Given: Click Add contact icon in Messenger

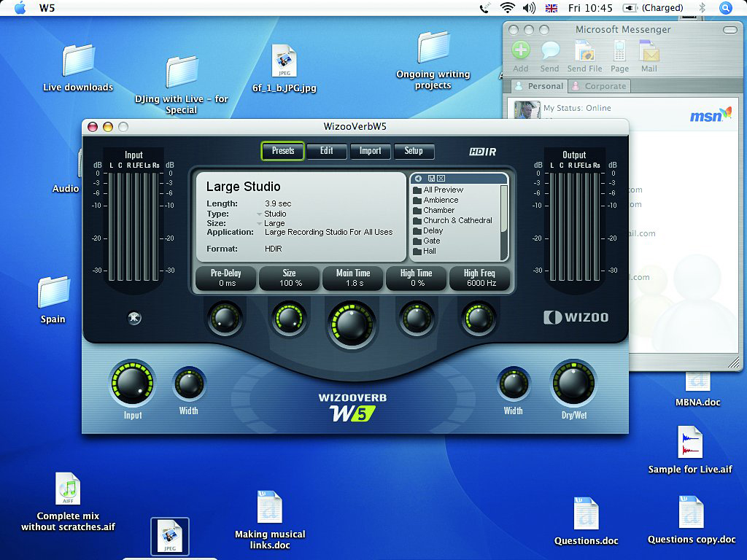Looking at the screenshot, I should pos(521,57).
